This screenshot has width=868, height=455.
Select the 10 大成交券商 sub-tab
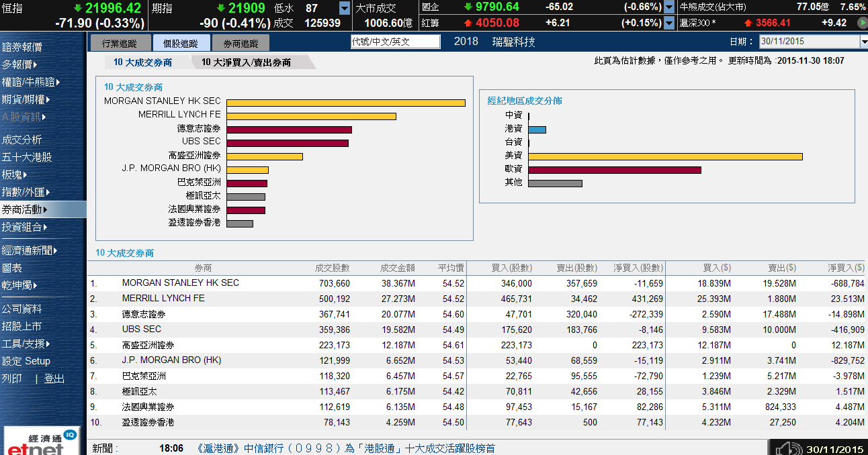[x=142, y=62]
